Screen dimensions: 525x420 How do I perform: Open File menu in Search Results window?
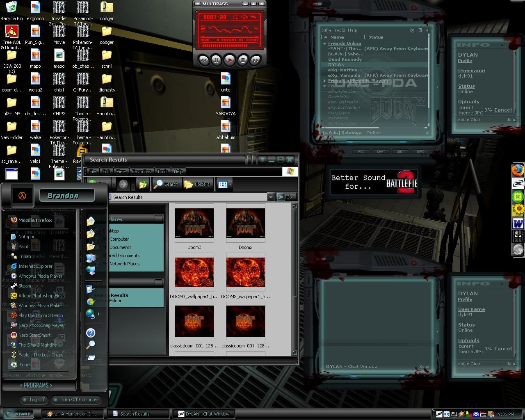click(x=93, y=171)
